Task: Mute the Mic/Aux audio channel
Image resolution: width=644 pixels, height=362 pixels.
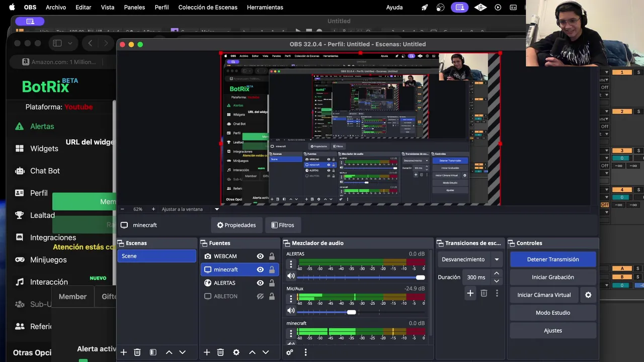Action: point(291,311)
